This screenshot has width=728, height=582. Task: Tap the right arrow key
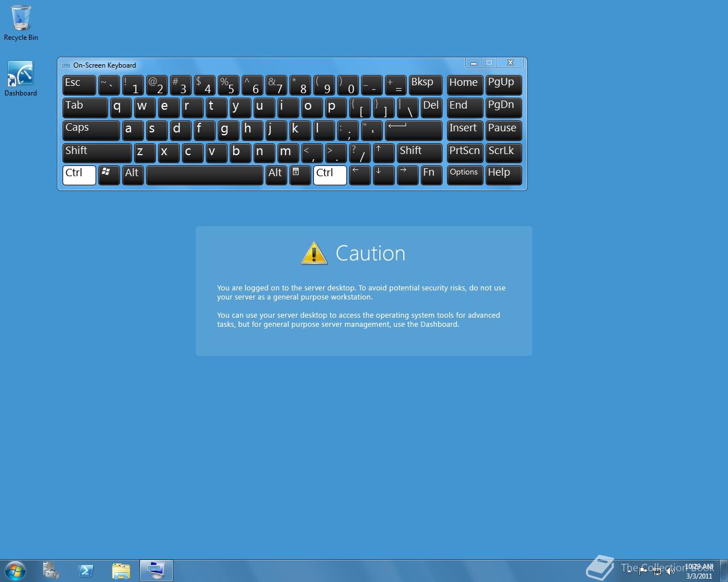point(407,175)
